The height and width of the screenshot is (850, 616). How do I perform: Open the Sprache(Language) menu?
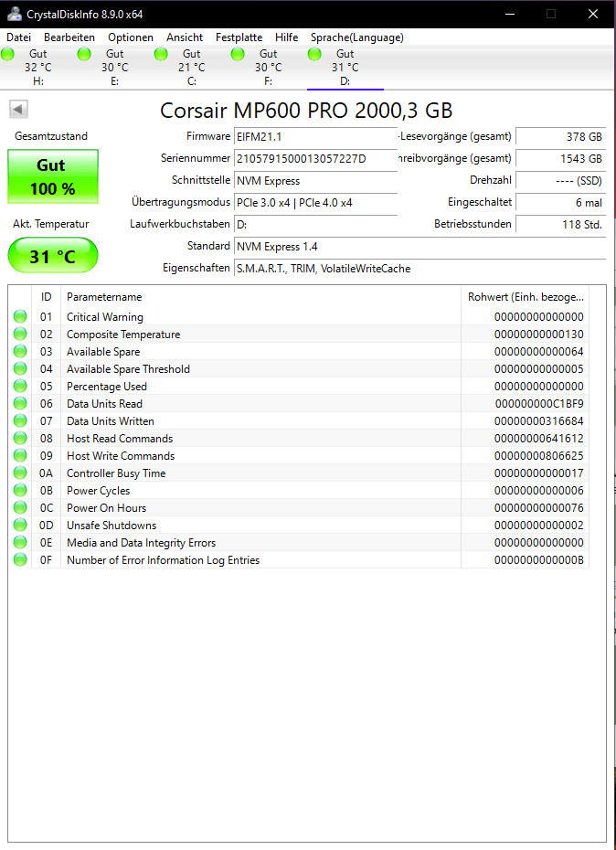(357, 37)
